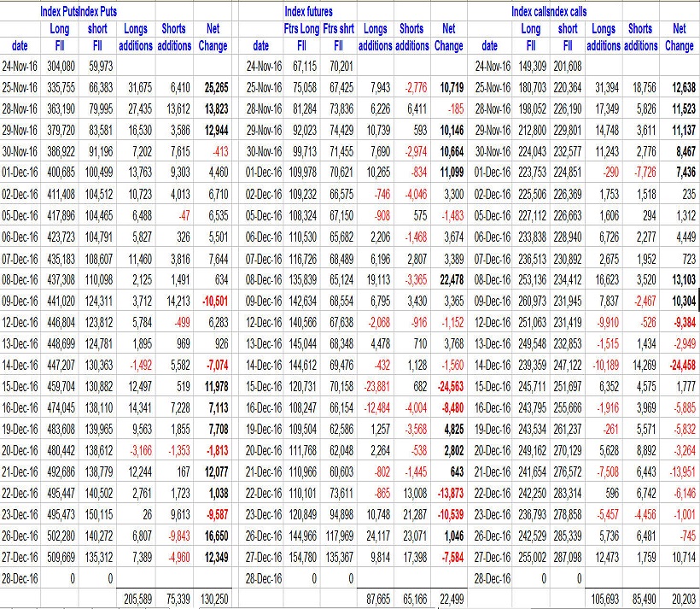Click calls net change -13,951
Image resolution: width=700 pixels, height=609 pixels.
tap(683, 471)
